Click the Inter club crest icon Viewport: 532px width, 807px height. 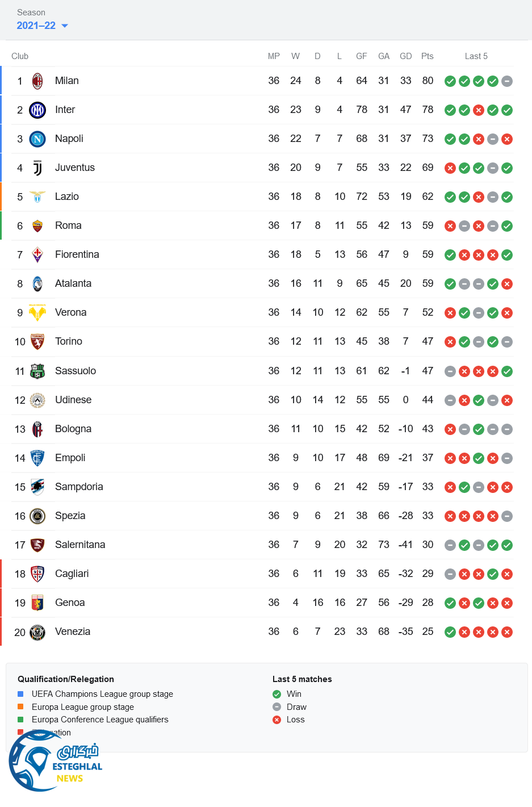pos(37,110)
